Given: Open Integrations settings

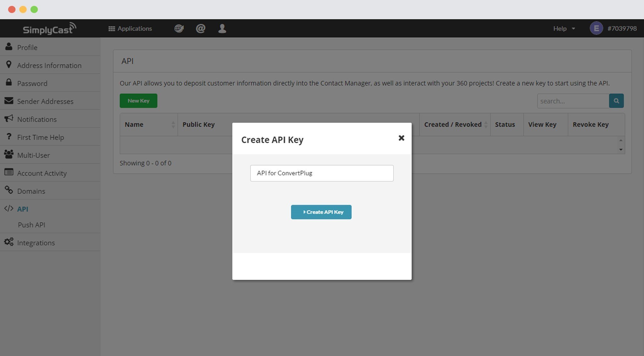Looking at the screenshot, I should (50, 242).
